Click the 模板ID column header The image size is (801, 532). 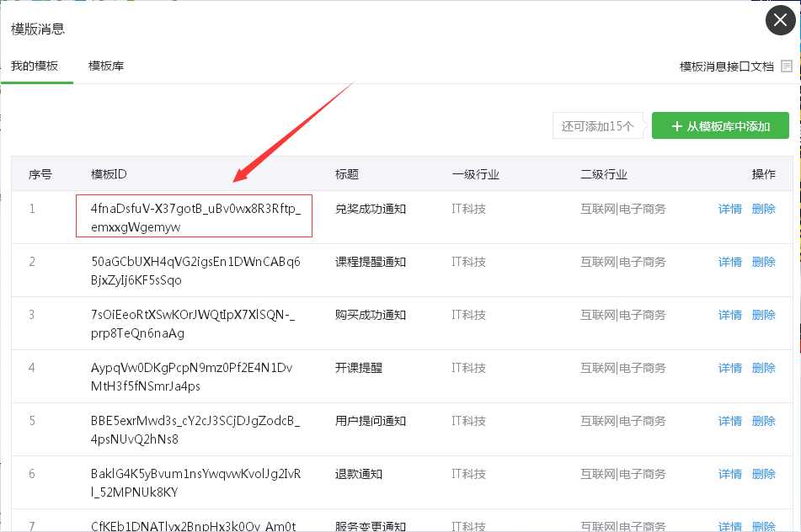(x=109, y=174)
